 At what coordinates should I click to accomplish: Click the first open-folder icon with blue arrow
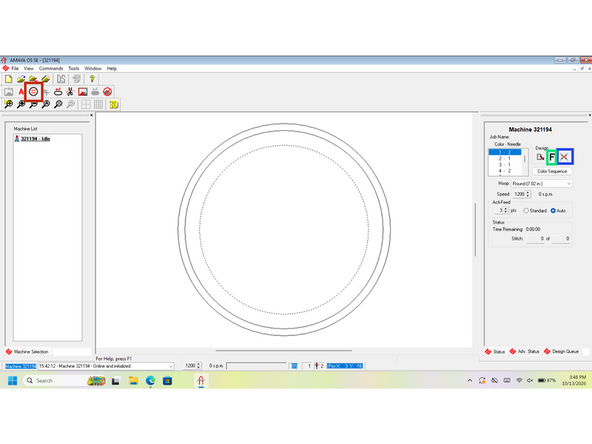click(21, 79)
